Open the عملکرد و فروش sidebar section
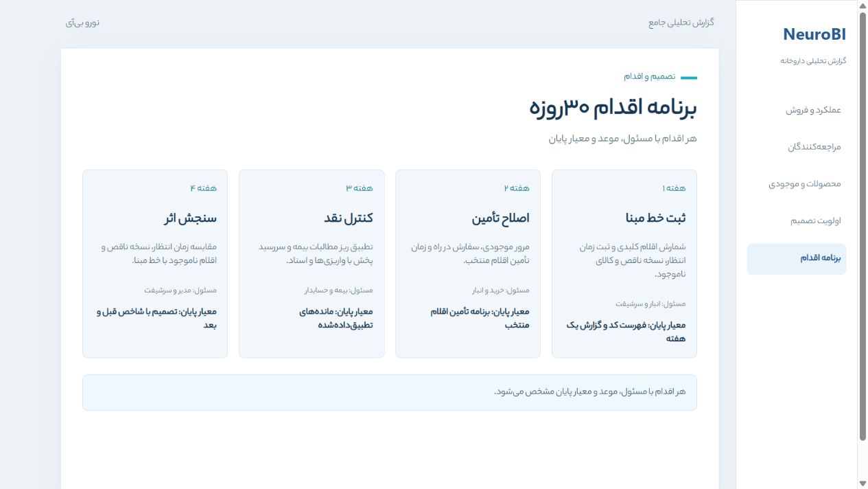The height and width of the screenshot is (489, 868). [797, 110]
